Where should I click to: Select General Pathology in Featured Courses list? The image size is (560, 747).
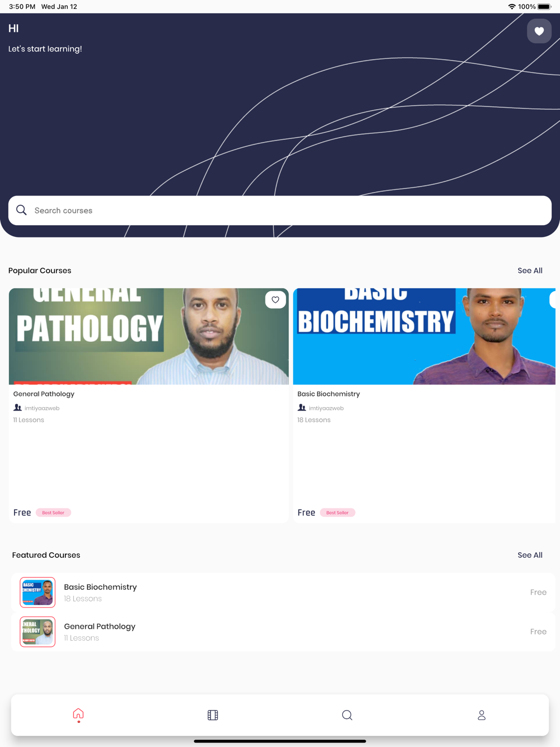(283, 632)
